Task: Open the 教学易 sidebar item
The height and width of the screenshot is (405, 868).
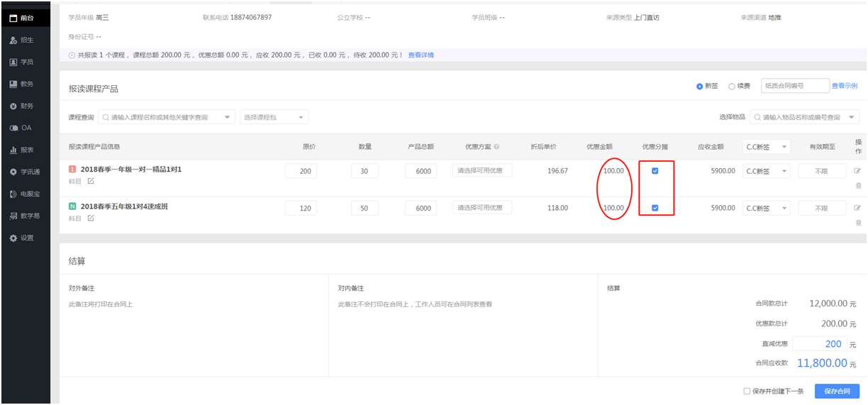Action: 26,216
